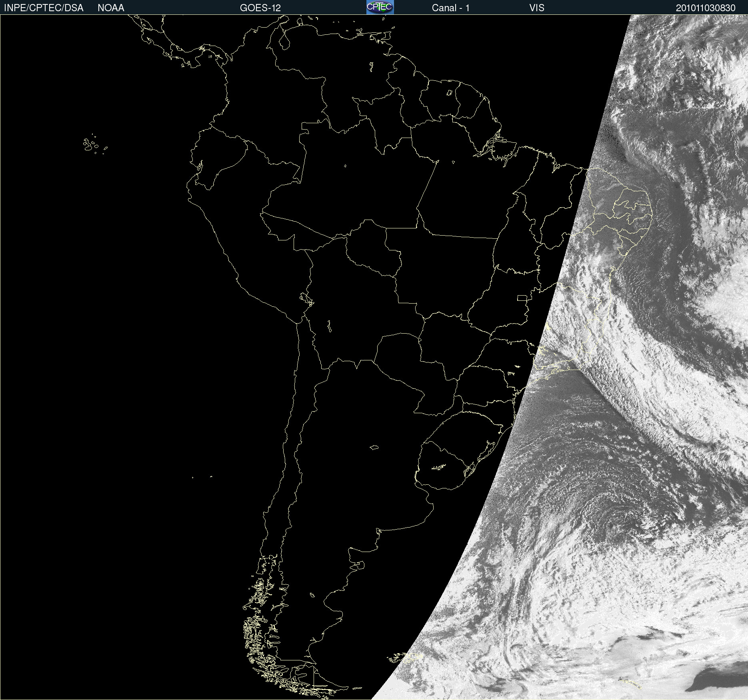The image size is (748, 700).
Task: Click the INPE/CPTEC/DSA header text
Action: tap(44, 8)
